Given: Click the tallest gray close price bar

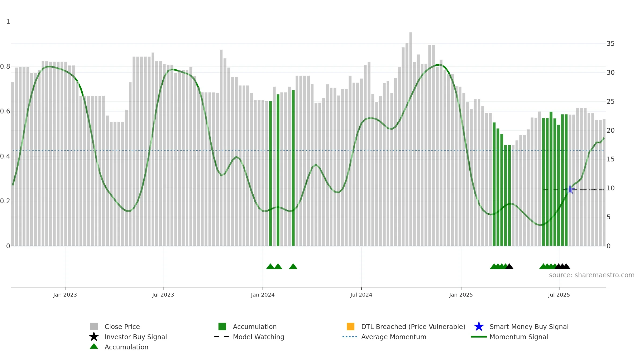Looking at the screenshot, I should coord(411,139).
